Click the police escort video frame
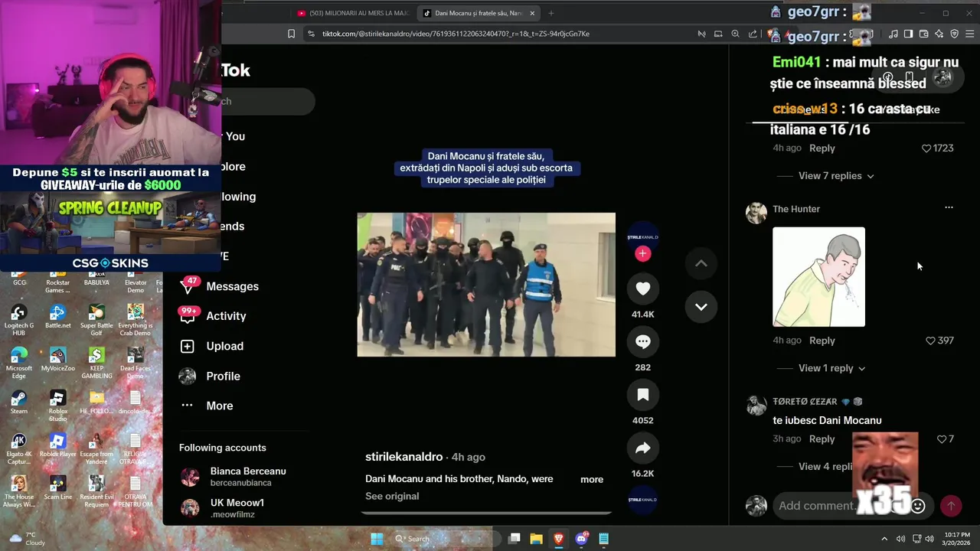 point(486,285)
